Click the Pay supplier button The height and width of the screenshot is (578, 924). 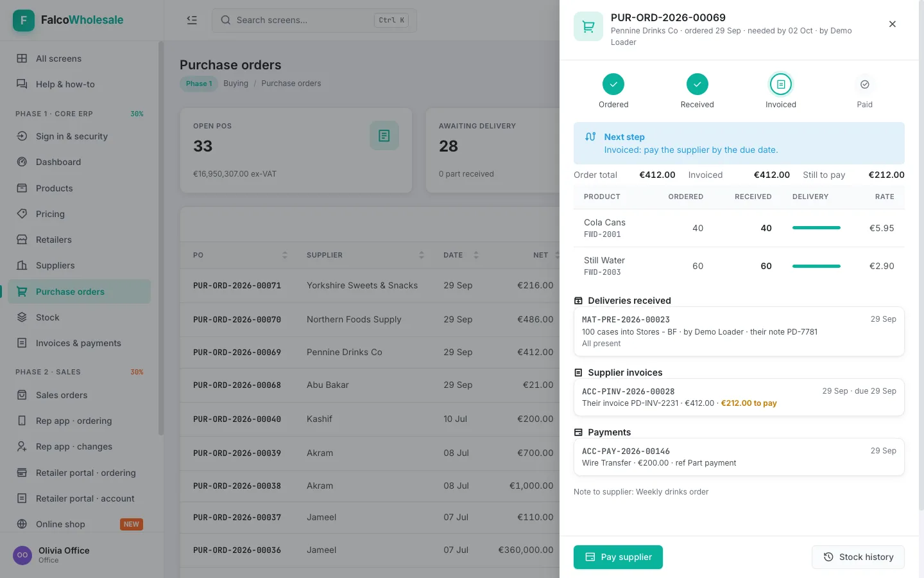pyautogui.click(x=618, y=557)
